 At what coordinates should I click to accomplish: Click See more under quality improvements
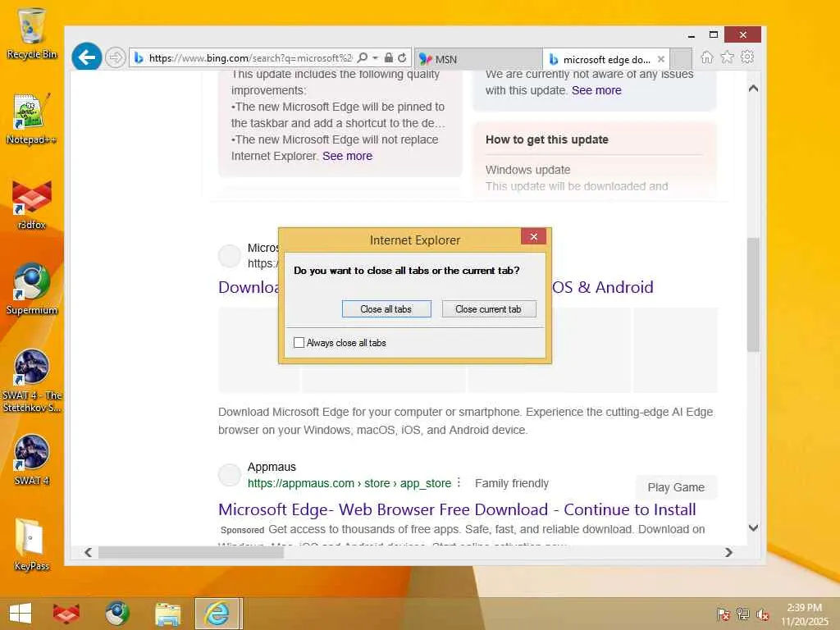pos(347,156)
